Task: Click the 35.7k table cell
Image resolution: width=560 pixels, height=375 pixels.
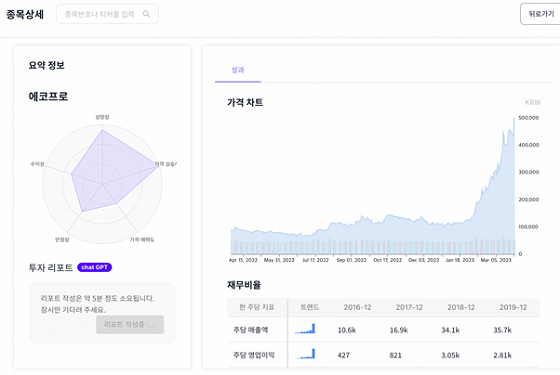Action: 502,330
